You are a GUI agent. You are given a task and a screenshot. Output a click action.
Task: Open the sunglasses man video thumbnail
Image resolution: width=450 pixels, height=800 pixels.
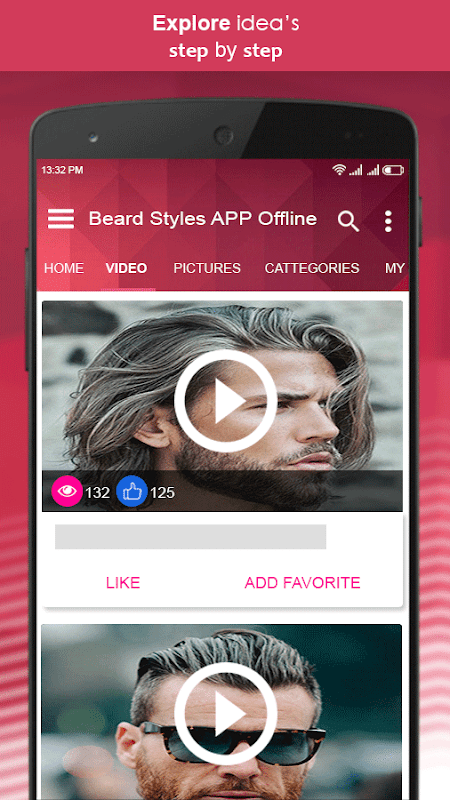pyautogui.click(x=221, y=712)
